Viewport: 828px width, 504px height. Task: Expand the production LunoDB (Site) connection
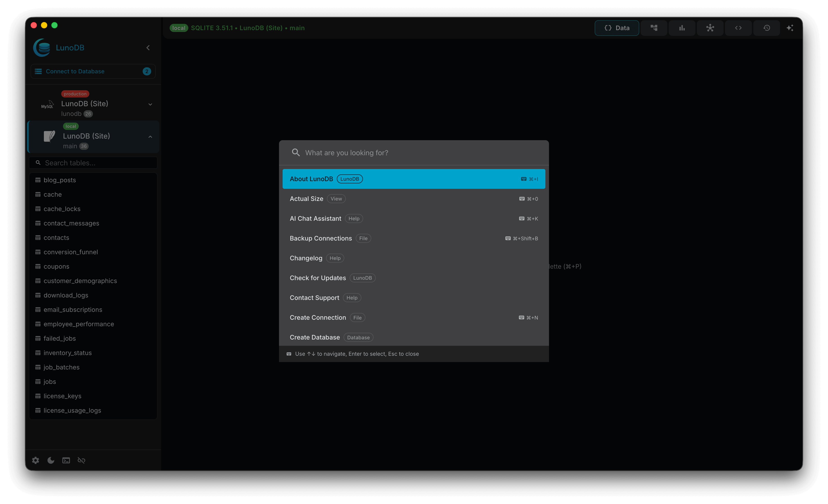point(150,104)
